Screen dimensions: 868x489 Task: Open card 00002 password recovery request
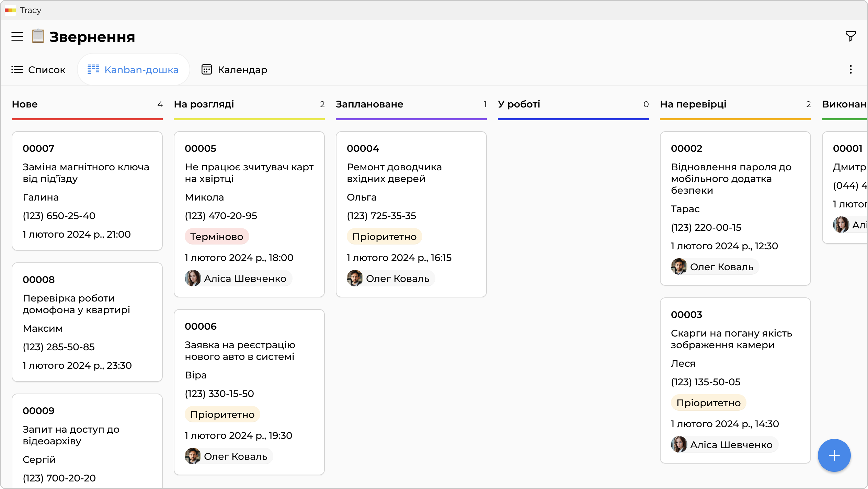pyautogui.click(x=735, y=179)
